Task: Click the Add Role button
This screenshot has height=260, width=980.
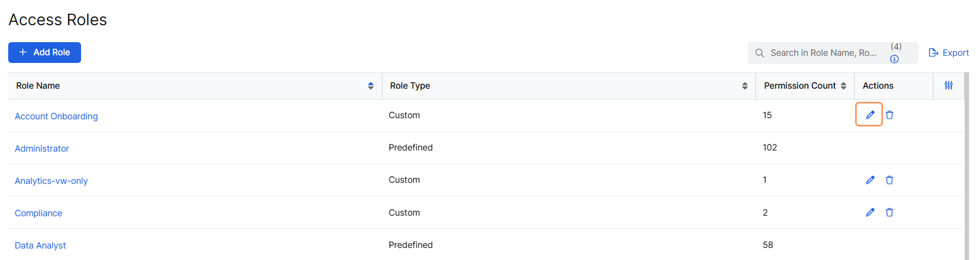Action: [x=44, y=53]
